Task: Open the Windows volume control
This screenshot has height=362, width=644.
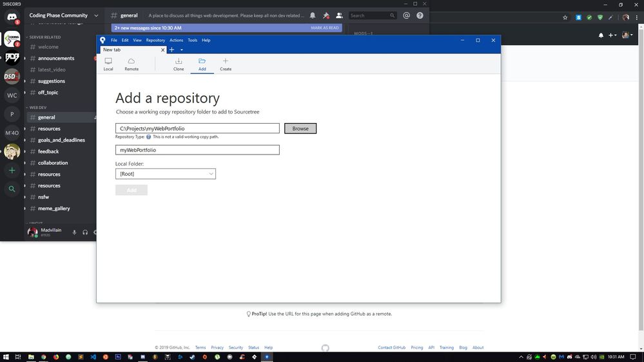Action: 594,357
